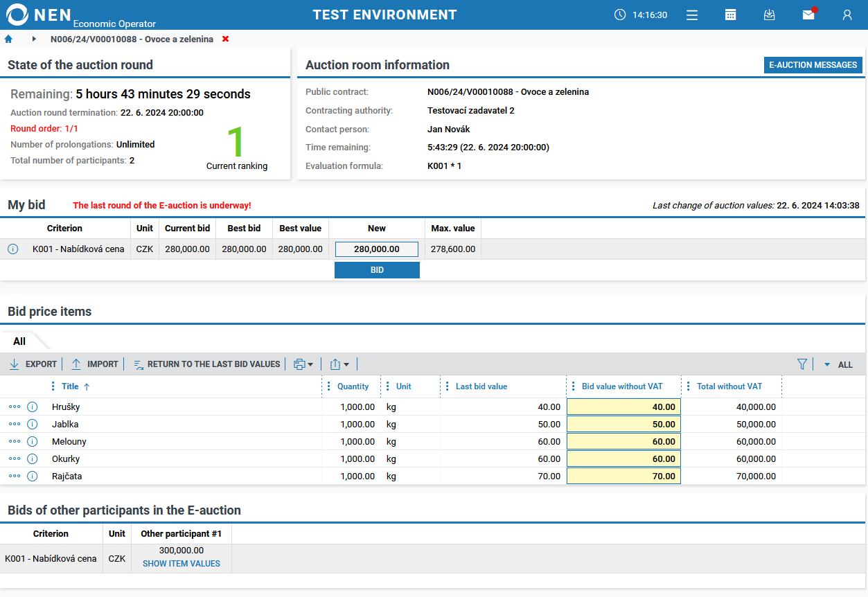The width and height of the screenshot is (868, 597).
Task: Click the info icon next to Hrušky
Action: coord(32,407)
